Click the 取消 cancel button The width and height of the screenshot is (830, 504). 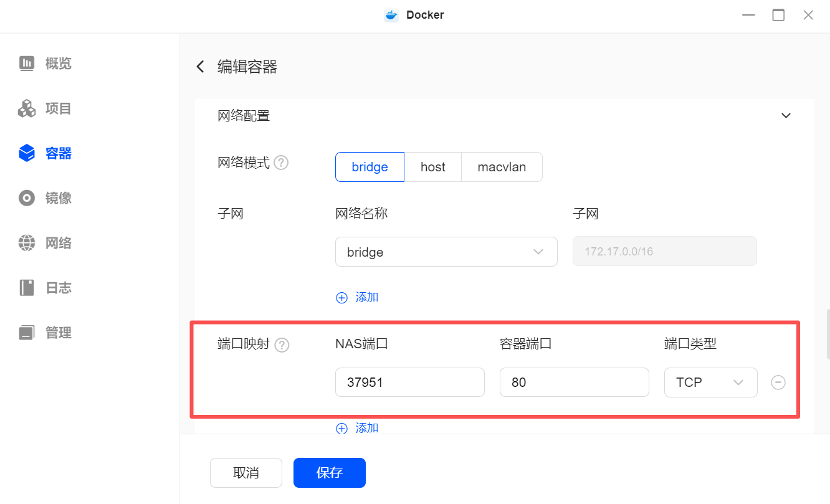(246, 473)
